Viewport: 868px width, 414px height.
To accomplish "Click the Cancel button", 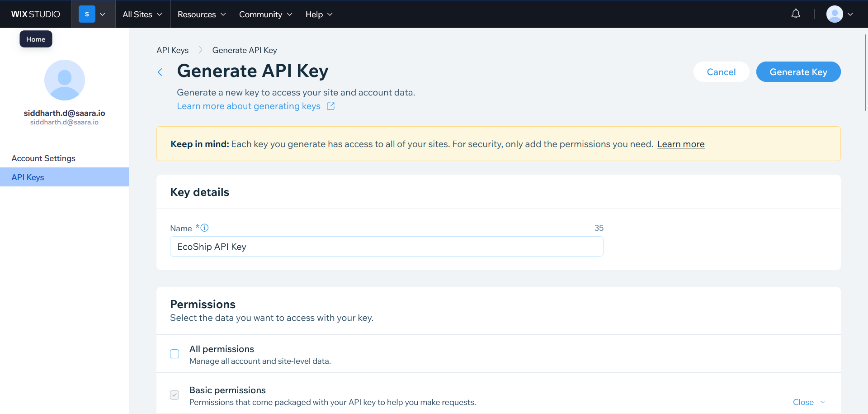I will pyautogui.click(x=721, y=72).
